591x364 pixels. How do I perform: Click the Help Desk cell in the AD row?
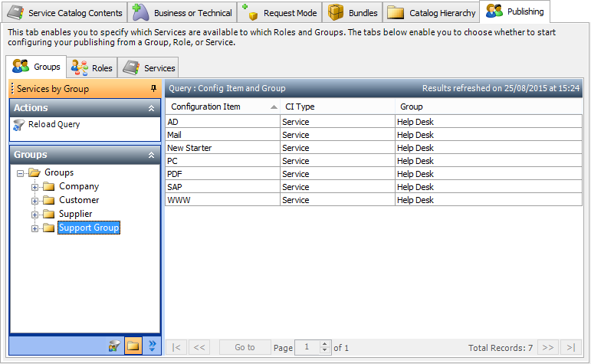pyautogui.click(x=488, y=122)
